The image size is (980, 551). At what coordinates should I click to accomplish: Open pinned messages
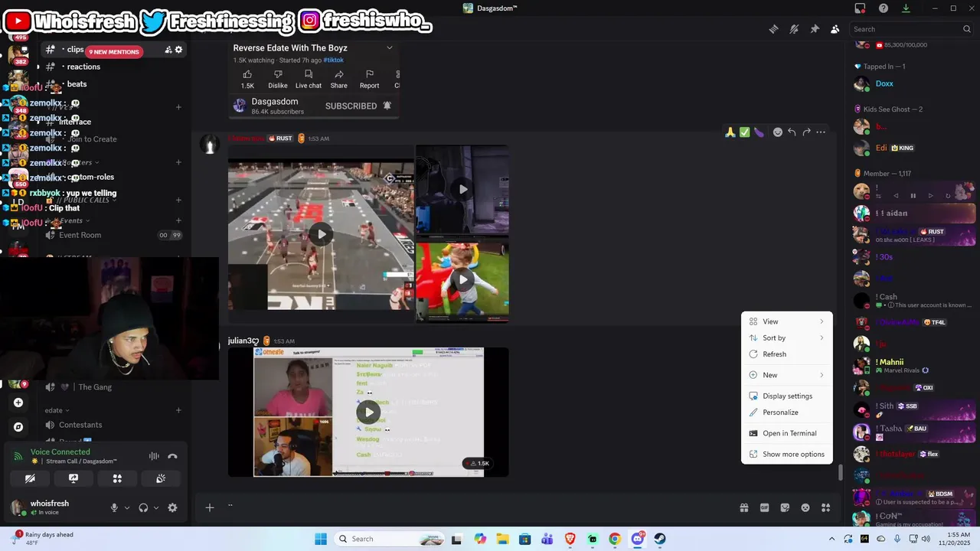(815, 29)
